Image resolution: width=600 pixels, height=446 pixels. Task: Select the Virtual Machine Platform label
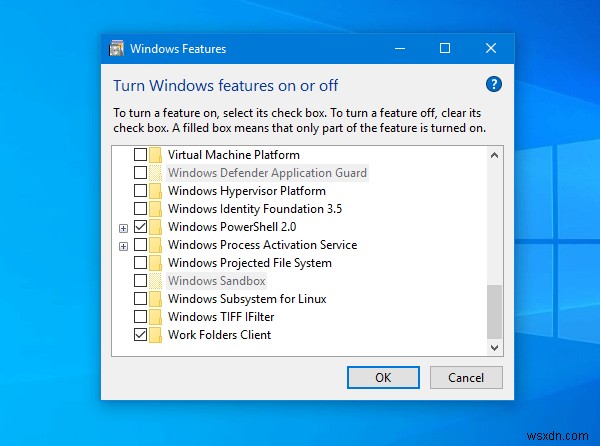[x=234, y=155]
